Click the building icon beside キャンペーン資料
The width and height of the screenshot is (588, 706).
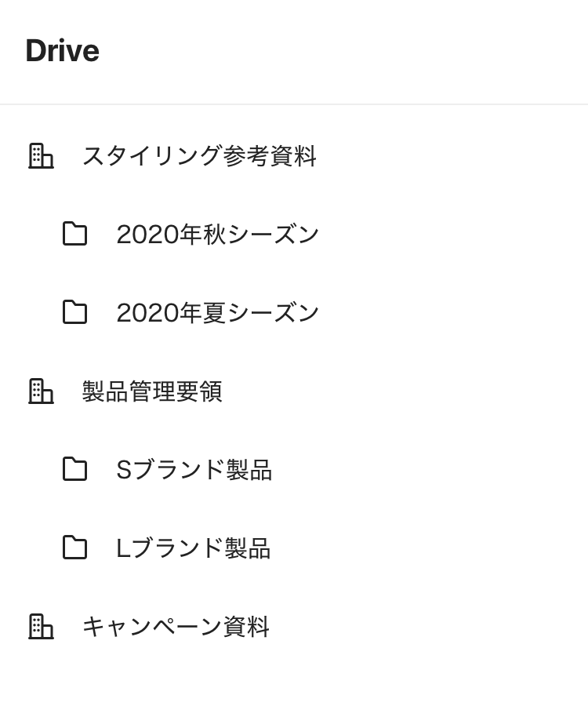(41, 626)
